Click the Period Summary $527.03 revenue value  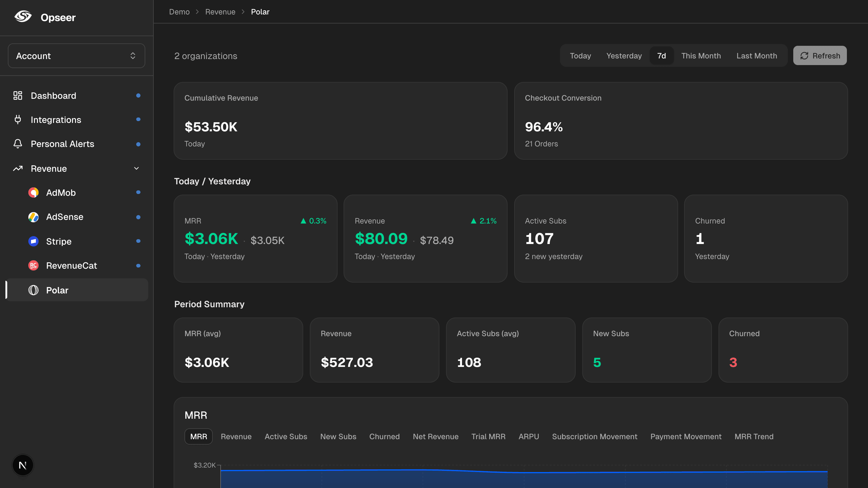[x=347, y=362]
